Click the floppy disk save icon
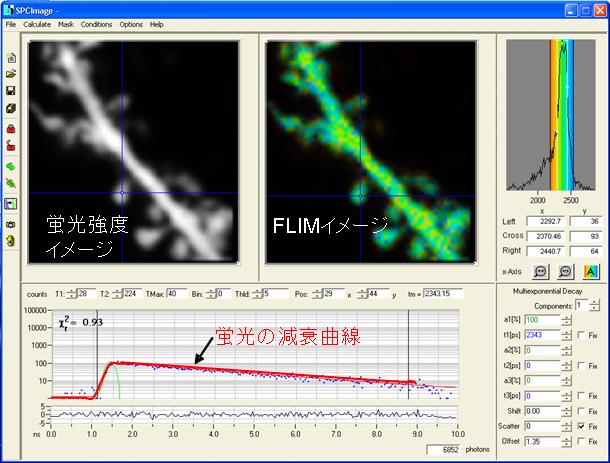This screenshot has width=610, height=463. click(x=11, y=91)
